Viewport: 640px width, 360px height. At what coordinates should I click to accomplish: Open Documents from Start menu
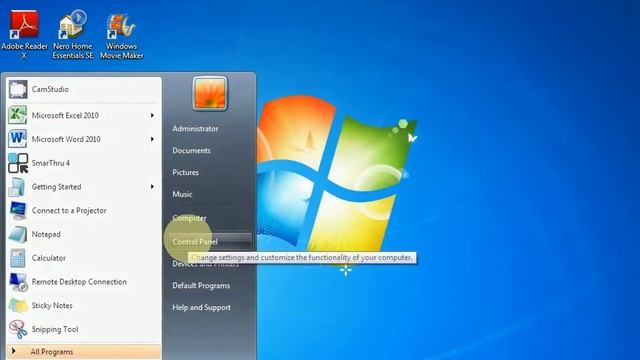tap(191, 150)
